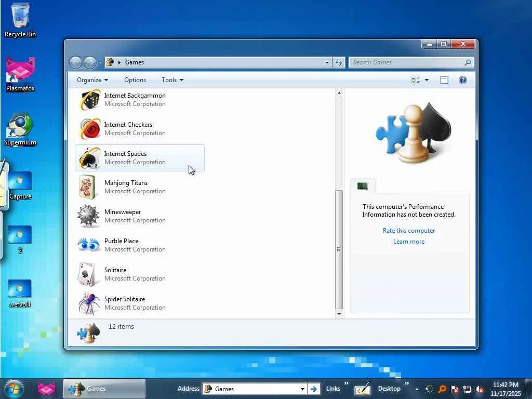Screen dimensions: 532x399
Task: Toggle the preview pane button
Action: tap(444, 80)
